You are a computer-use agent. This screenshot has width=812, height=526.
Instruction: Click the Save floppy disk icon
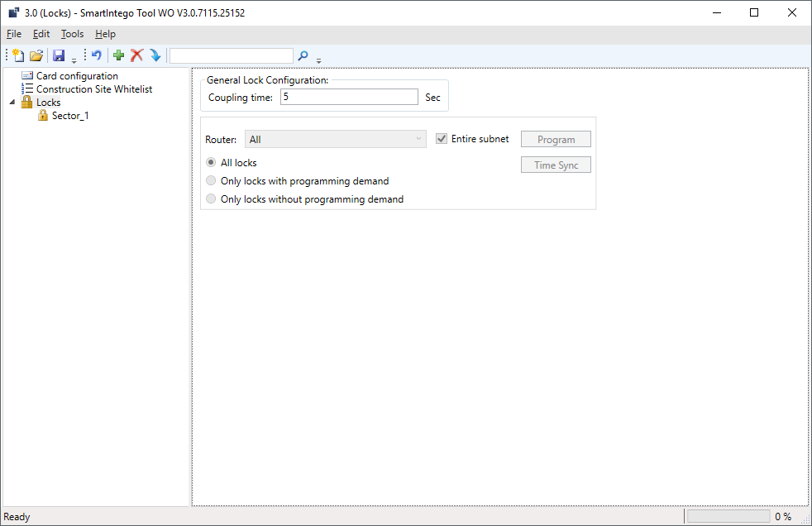pyautogui.click(x=59, y=55)
